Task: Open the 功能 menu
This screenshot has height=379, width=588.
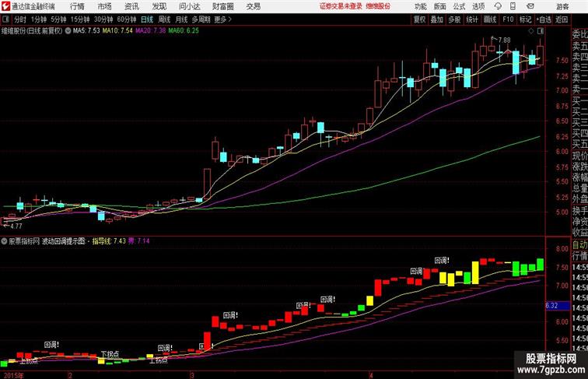Action: coord(420,6)
